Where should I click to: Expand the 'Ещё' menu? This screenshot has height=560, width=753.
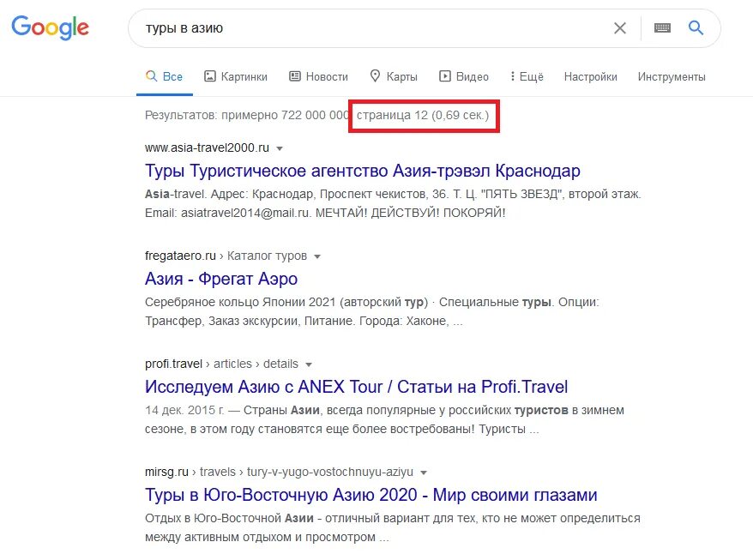point(527,77)
